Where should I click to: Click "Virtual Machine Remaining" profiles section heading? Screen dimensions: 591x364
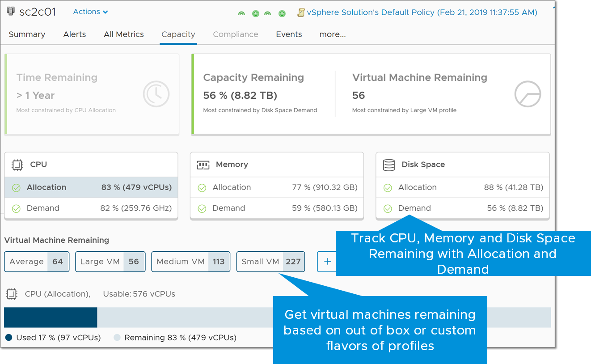pos(56,240)
